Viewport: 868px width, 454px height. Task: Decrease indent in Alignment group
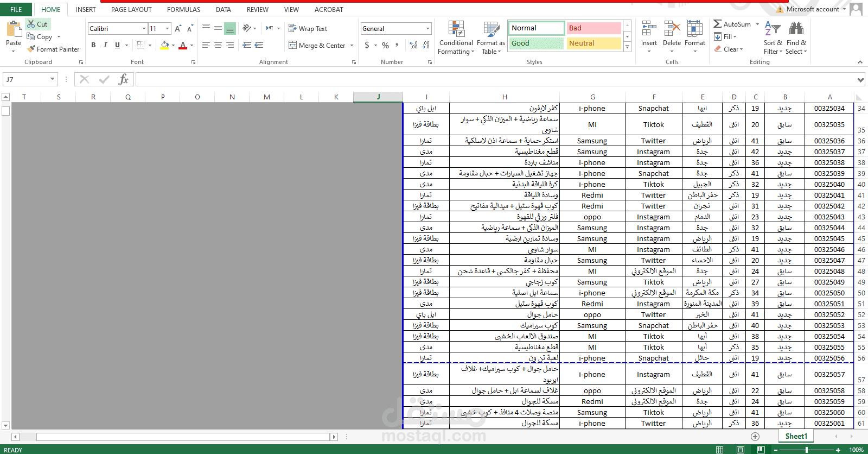[x=247, y=45]
